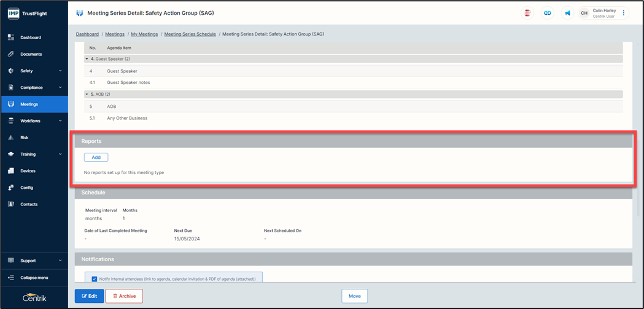Click Collapse menu in sidebar

click(x=34, y=278)
